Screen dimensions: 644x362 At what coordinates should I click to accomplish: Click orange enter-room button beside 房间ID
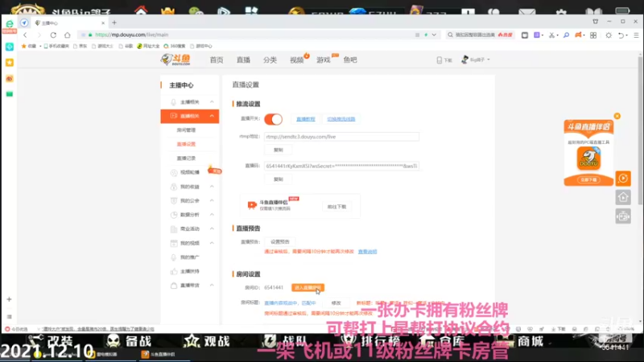[x=308, y=288]
